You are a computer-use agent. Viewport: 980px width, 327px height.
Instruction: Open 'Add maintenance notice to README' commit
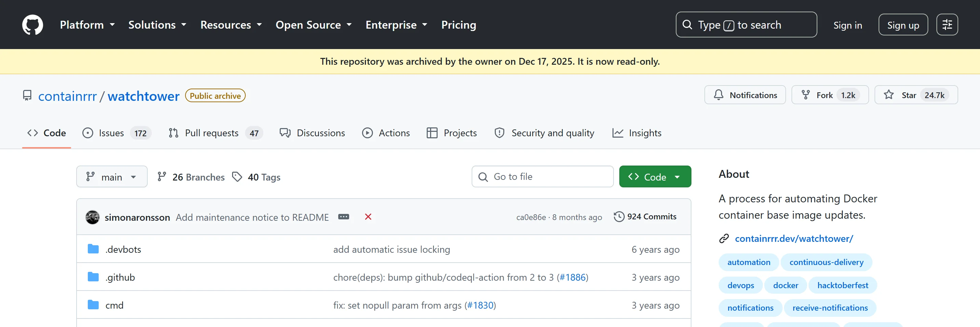click(252, 217)
